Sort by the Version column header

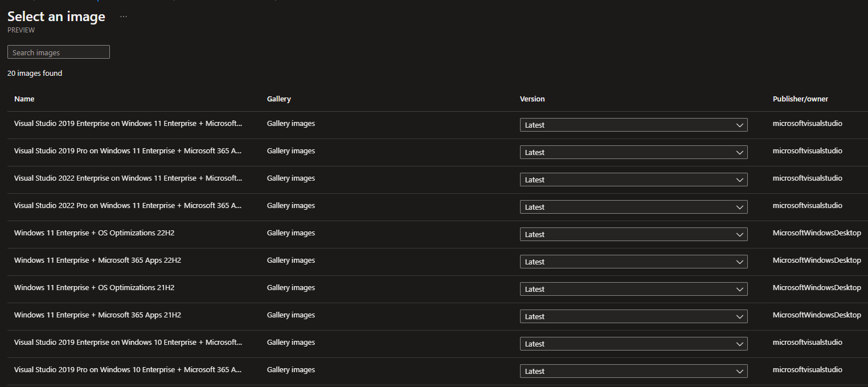533,99
